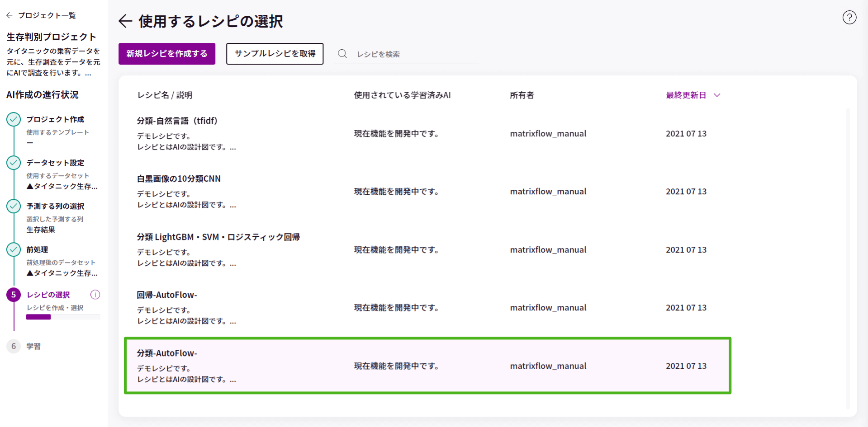Click ▲タイタニック生存... under 前処理

[x=62, y=273]
